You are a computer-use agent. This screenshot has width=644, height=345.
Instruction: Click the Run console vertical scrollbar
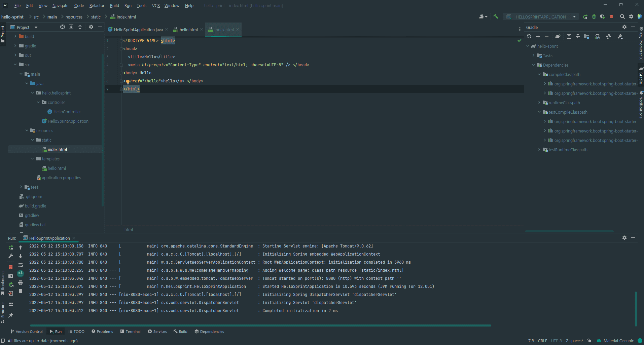click(x=636, y=309)
